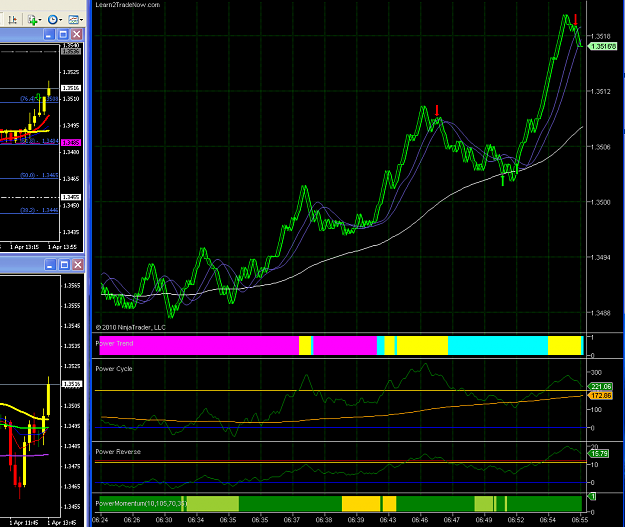The height and width of the screenshot is (527, 625).
Task: Select the green buy arrow below the dip
Action: point(503,181)
